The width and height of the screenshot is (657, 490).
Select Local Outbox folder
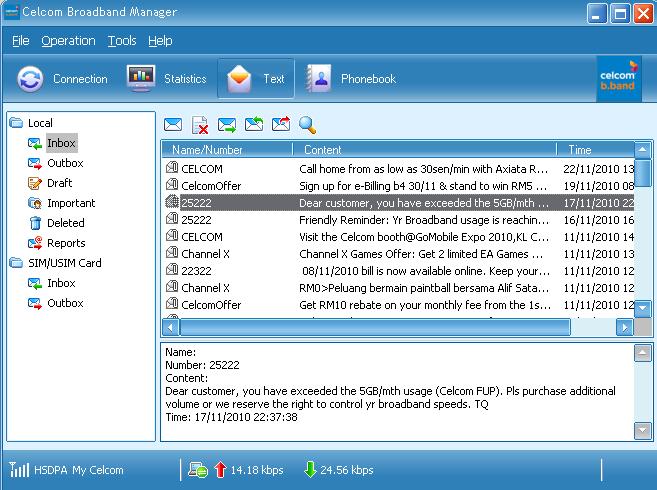point(65,163)
